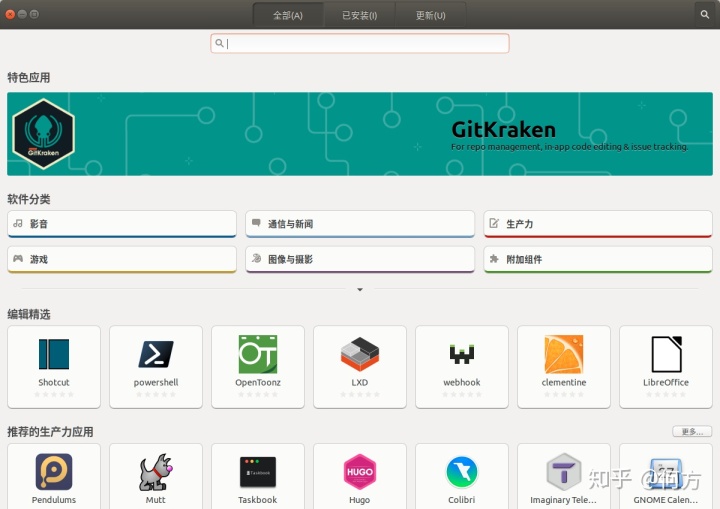This screenshot has height=509, width=720.
Task: Expand more categories with the down arrow
Action: pyautogui.click(x=360, y=289)
